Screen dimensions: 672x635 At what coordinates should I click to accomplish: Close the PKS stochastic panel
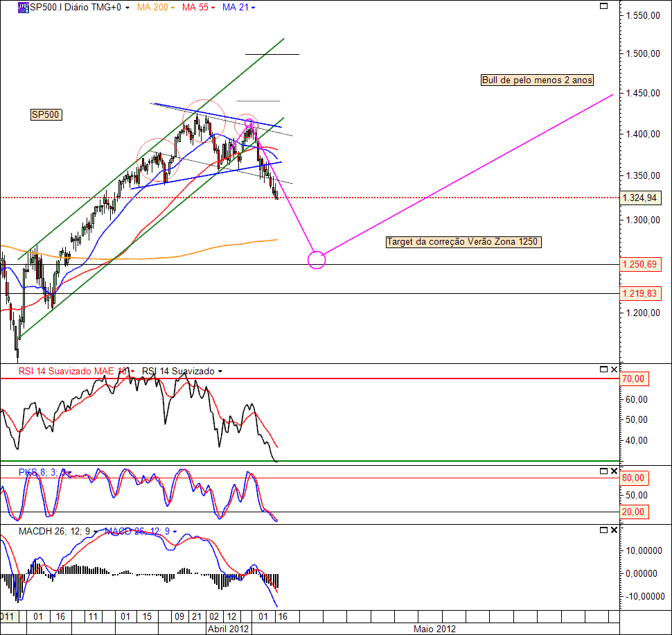tap(614, 471)
